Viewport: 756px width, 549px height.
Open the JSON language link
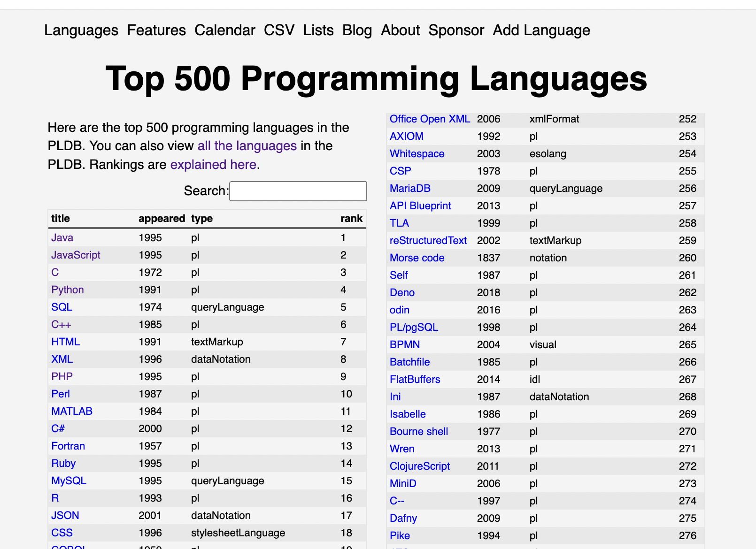[x=65, y=516]
